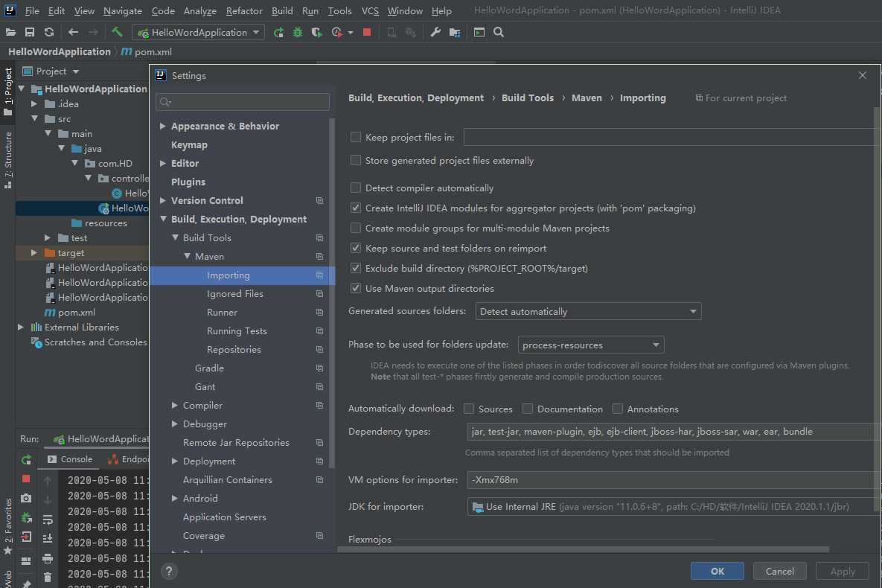Click the Stop icon in Run panel

pos(26,479)
